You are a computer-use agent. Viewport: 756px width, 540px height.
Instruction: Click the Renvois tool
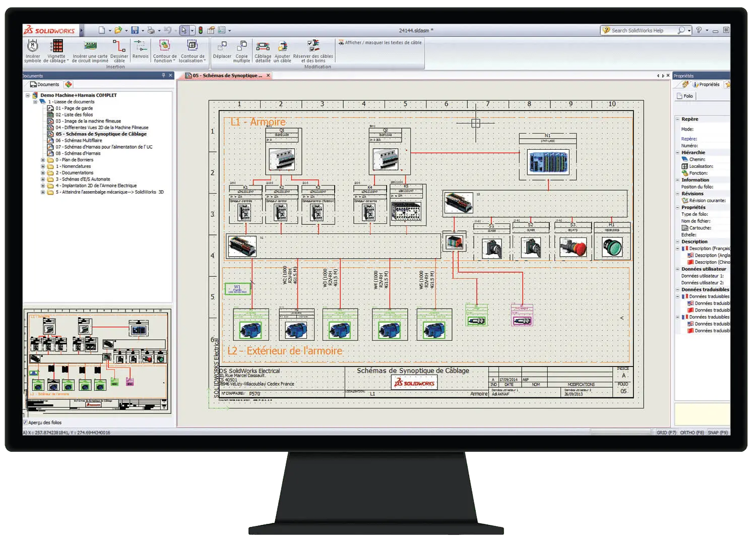[x=141, y=49]
